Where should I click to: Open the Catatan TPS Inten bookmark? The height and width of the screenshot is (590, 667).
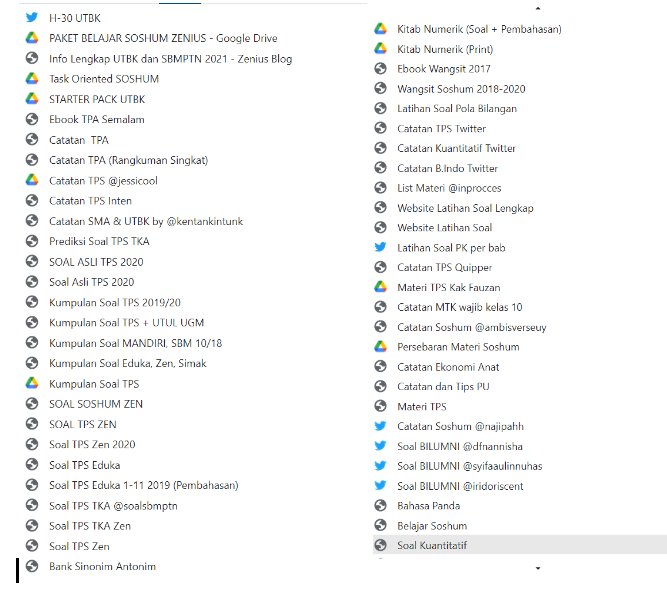[x=90, y=201]
